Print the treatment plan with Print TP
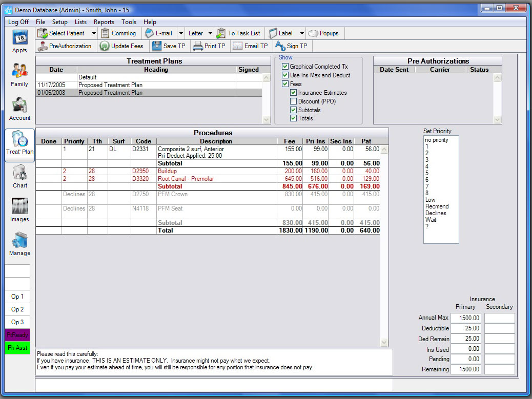The height and width of the screenshot is (399, 532). coord(209,46)
